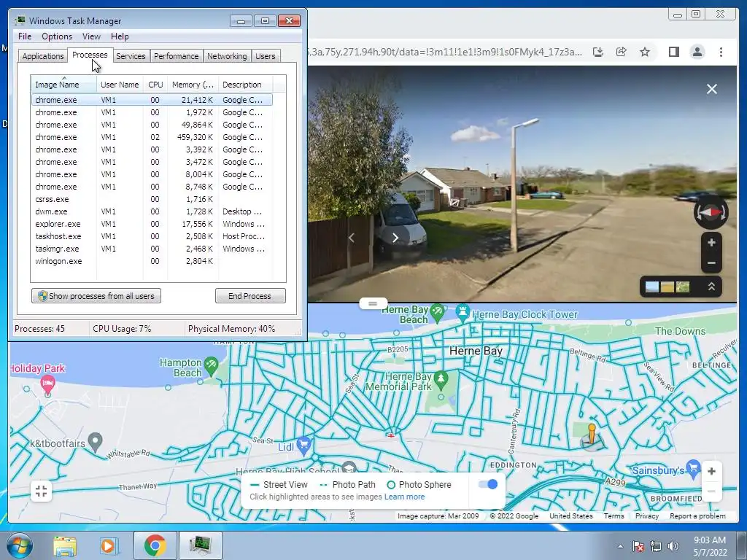Screen dimensions: 747x560
Task: Click the Herne Bay Memorial Park marker
Action: coord(441,379)
